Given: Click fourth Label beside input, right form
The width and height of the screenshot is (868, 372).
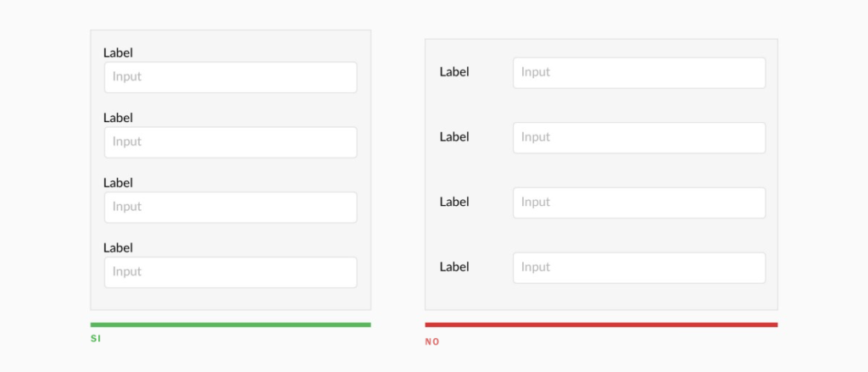Looking at the screenshot, I should tap(454, 267).
